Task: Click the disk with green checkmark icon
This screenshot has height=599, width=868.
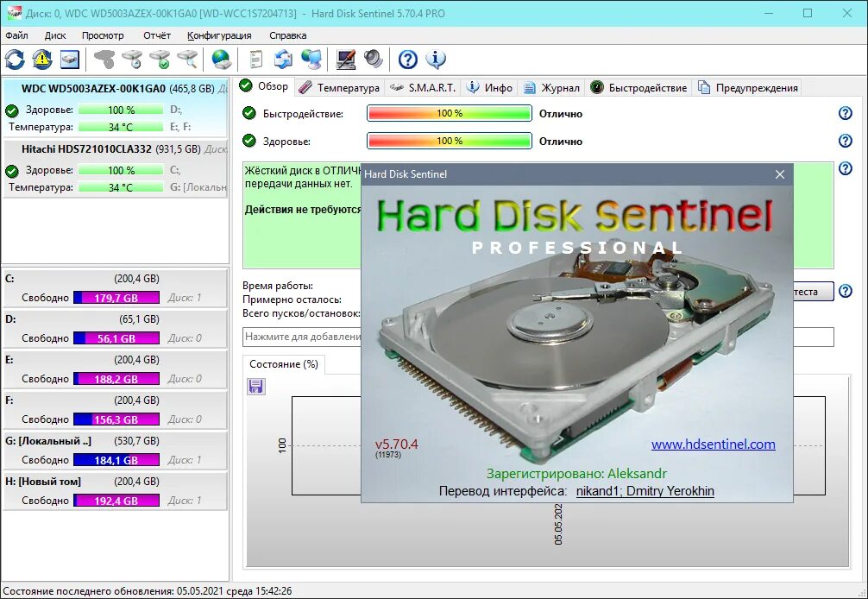Action: (160, 60)
